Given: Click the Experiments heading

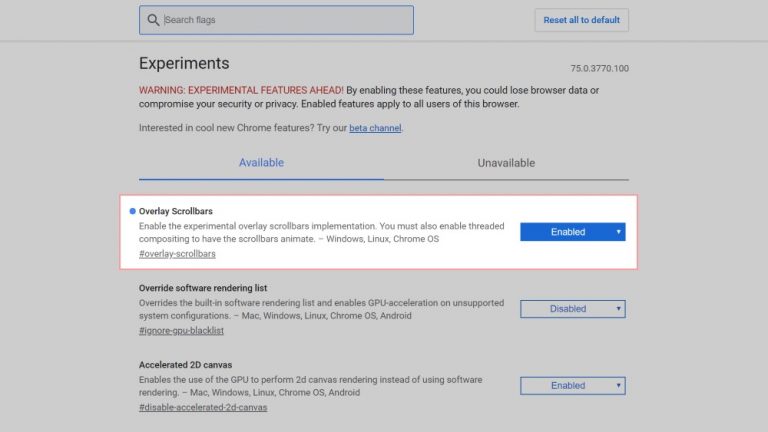Looking at the screenshot, I should click(x=184, y=63).
